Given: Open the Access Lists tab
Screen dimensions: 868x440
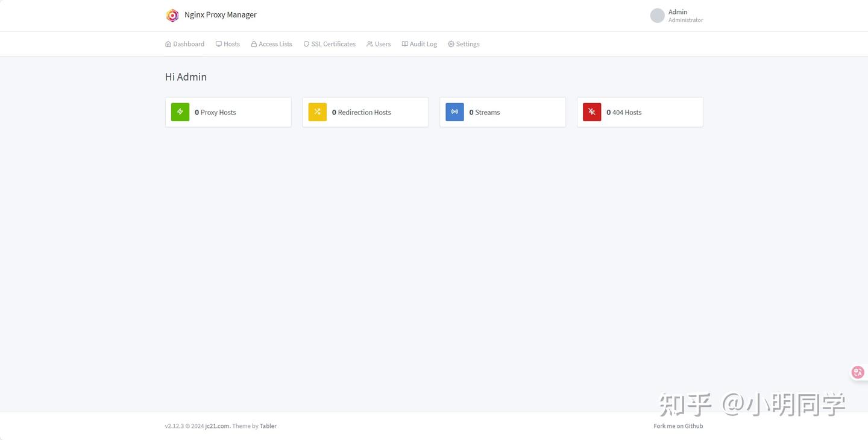Looking at the screenshot, I should point(272,44).
